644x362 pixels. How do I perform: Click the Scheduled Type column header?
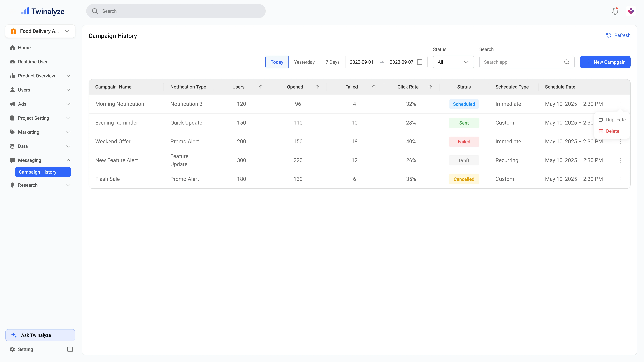pyautogui.click(x=512, y=87)
